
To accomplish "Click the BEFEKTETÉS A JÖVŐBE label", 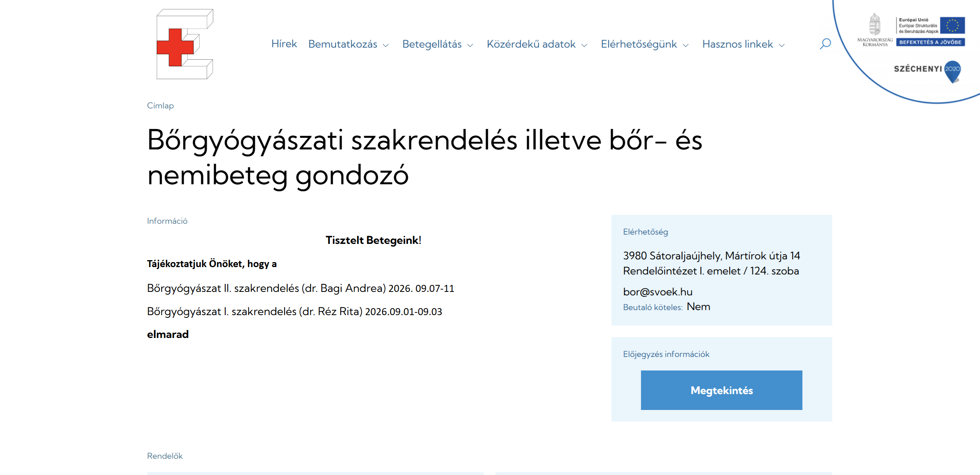I will click(930, 42).
